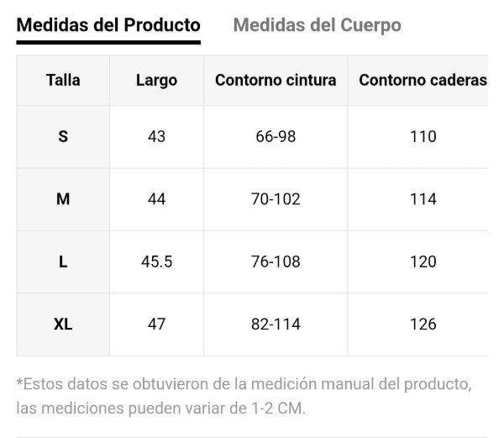Click the waist value 82-114
Screen dimensions: 504x438
pos(276,324)
